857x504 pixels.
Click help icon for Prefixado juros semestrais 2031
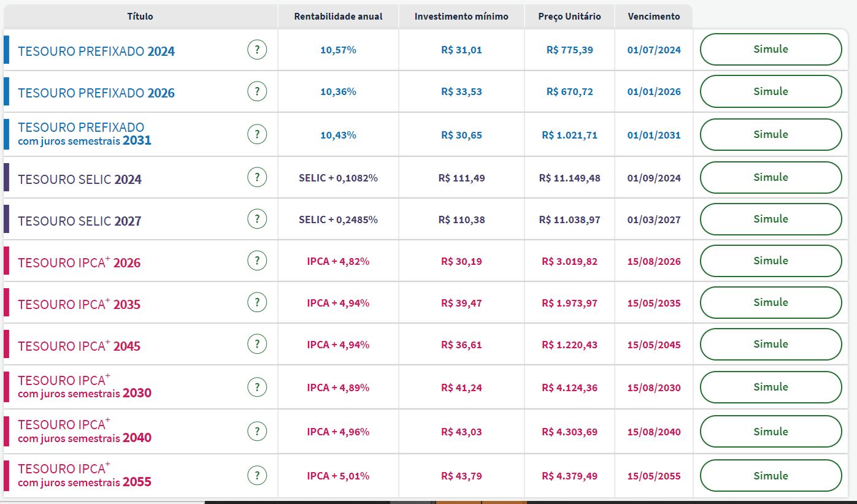(x=257, y=134)
